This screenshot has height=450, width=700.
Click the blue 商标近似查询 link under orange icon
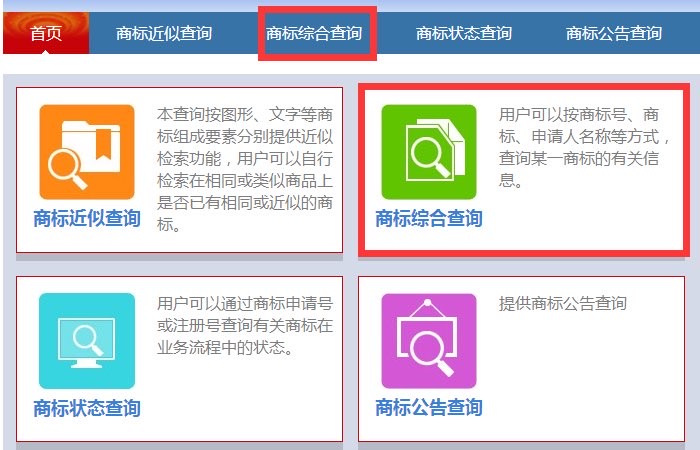pyautogui.click(x=87, y=219)
